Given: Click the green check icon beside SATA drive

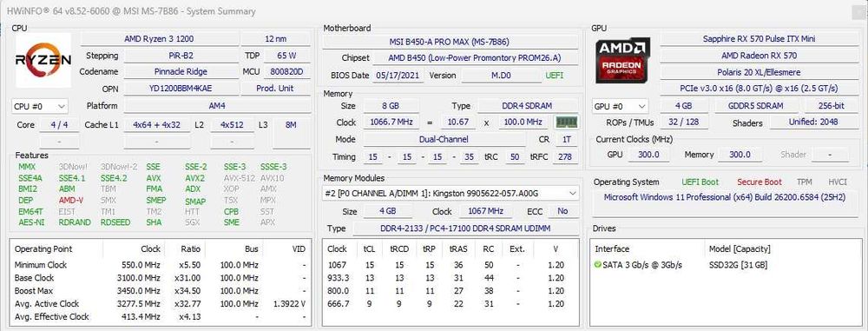Looking at the screenshot, I should click(597, 265).
